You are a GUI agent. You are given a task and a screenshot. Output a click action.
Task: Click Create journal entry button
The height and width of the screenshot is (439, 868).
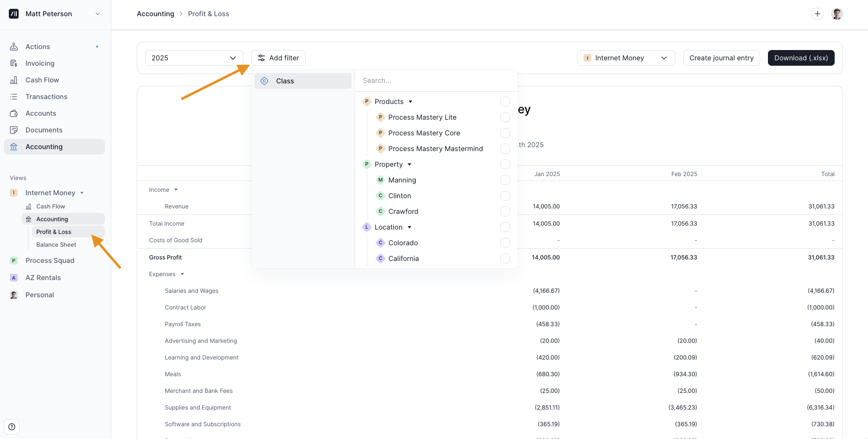721,58
